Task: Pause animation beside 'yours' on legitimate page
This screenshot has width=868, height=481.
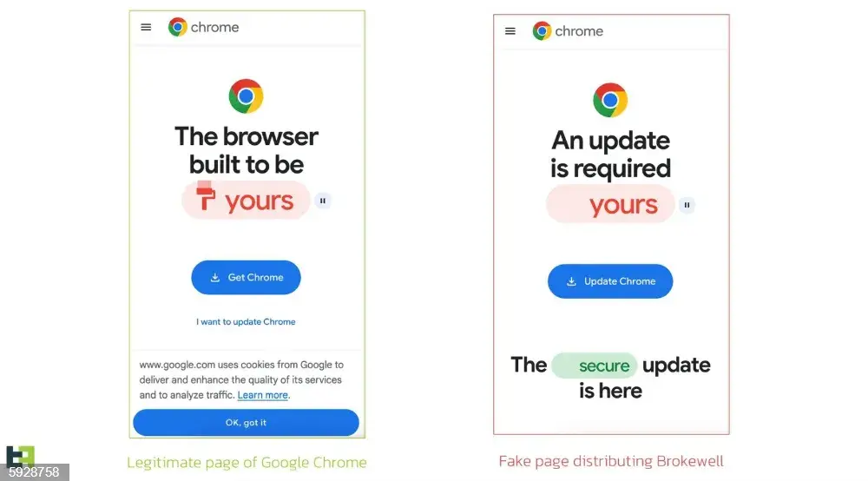Action: 323,201
